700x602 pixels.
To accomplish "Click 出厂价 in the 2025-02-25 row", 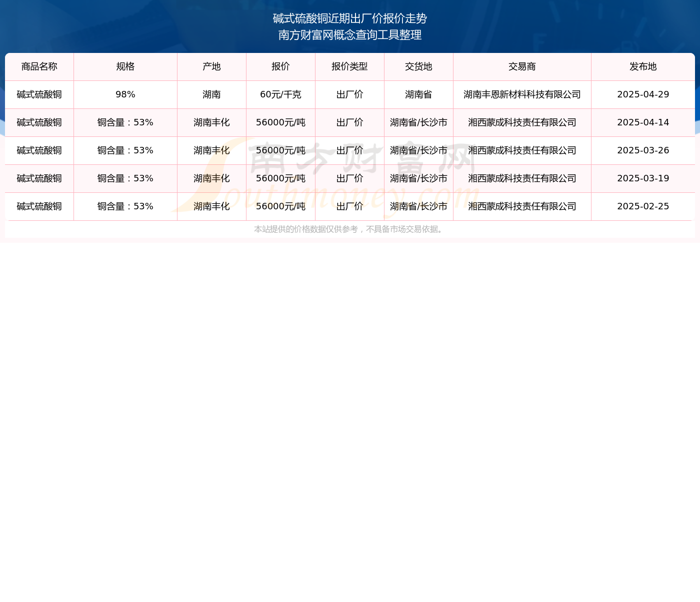I will (349, 206).
